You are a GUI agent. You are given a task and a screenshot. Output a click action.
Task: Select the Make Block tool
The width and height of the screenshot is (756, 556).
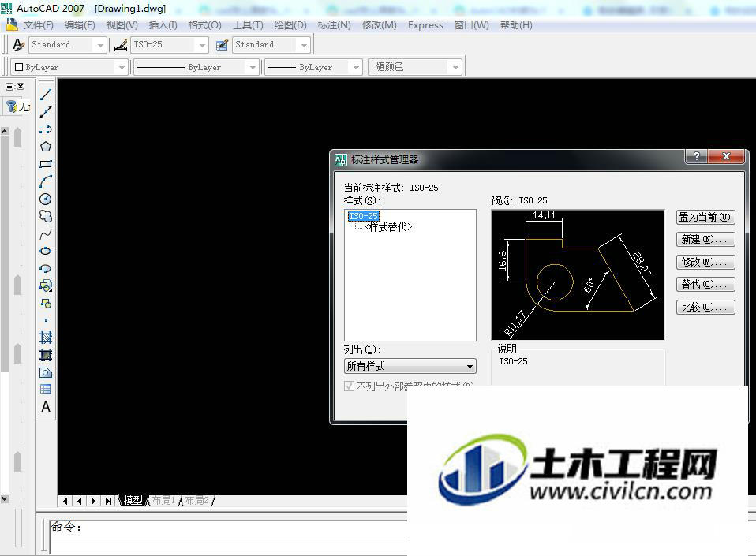46,303
